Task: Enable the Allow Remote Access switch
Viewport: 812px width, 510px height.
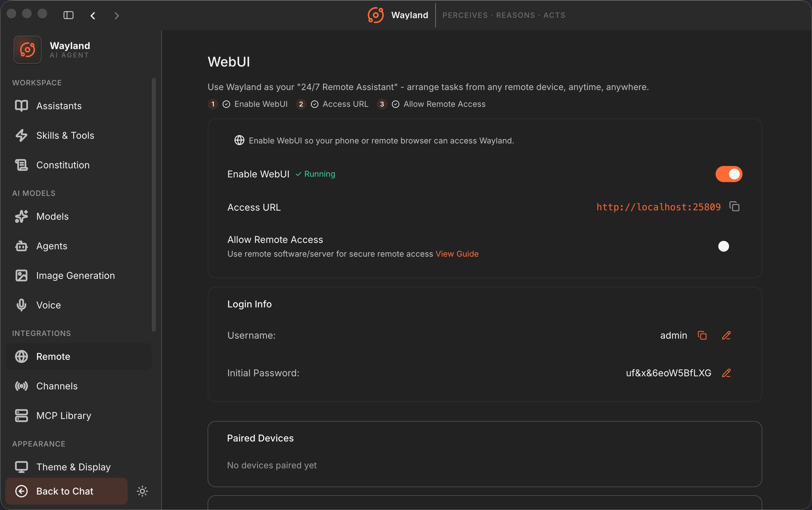Action: click(x=729, y=246)
